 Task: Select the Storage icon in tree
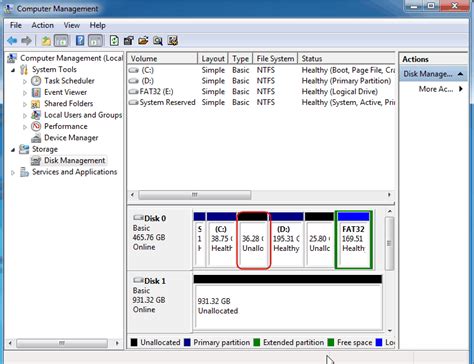pyautogui.click(x=24, y=149)
